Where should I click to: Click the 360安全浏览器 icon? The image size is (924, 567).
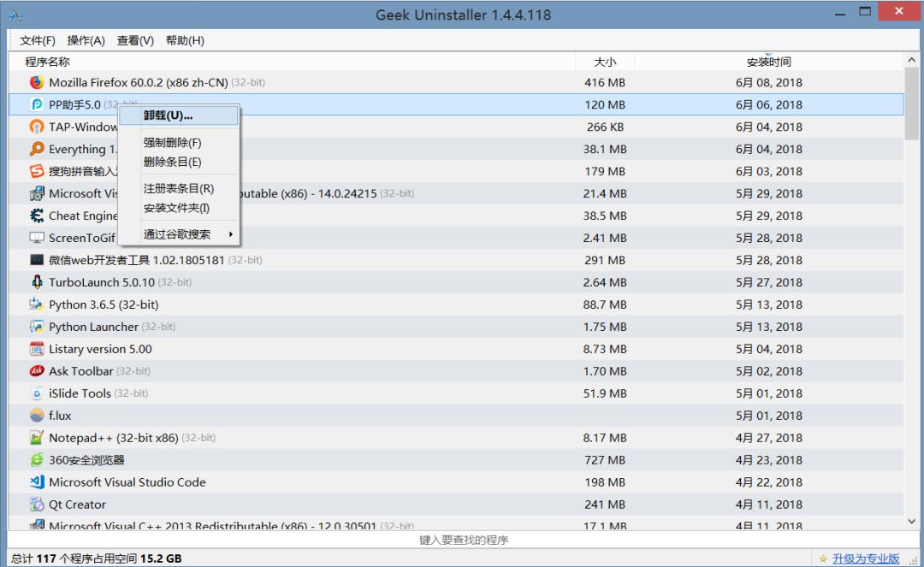tap(36, 460)
